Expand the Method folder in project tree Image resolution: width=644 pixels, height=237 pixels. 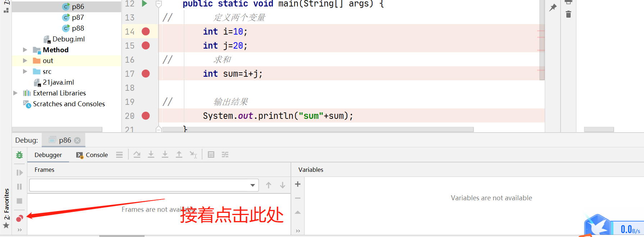pos(25,50)
